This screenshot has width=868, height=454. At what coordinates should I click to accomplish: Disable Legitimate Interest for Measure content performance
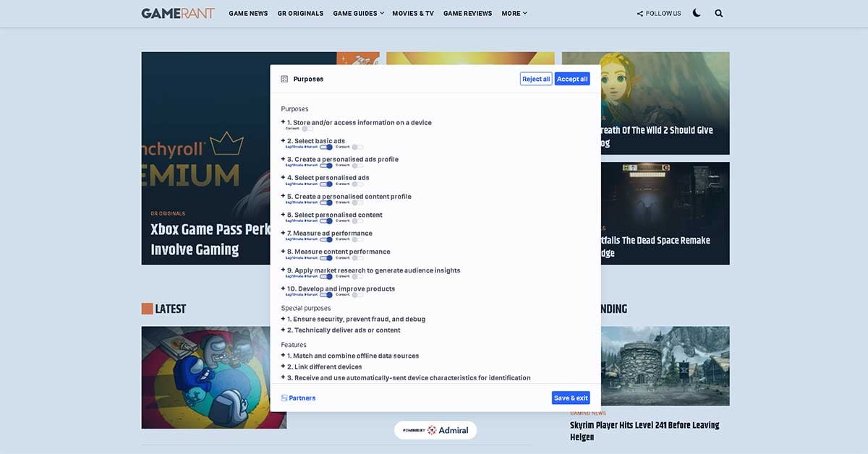326,258
